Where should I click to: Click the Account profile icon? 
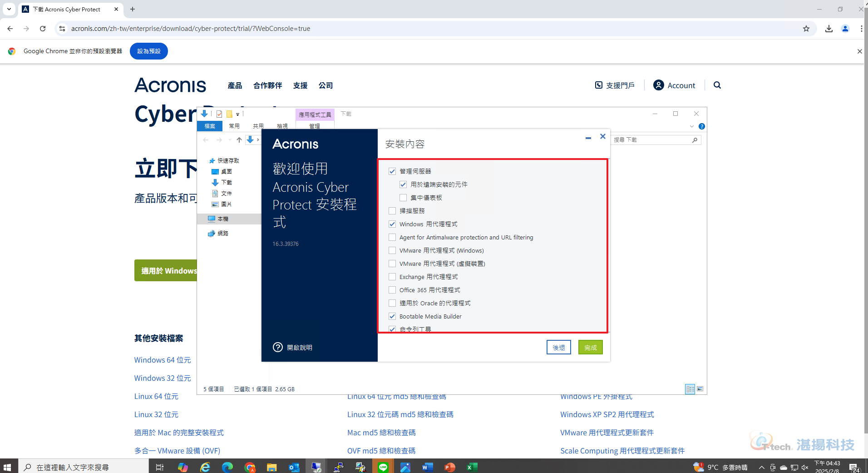[658, 85]
